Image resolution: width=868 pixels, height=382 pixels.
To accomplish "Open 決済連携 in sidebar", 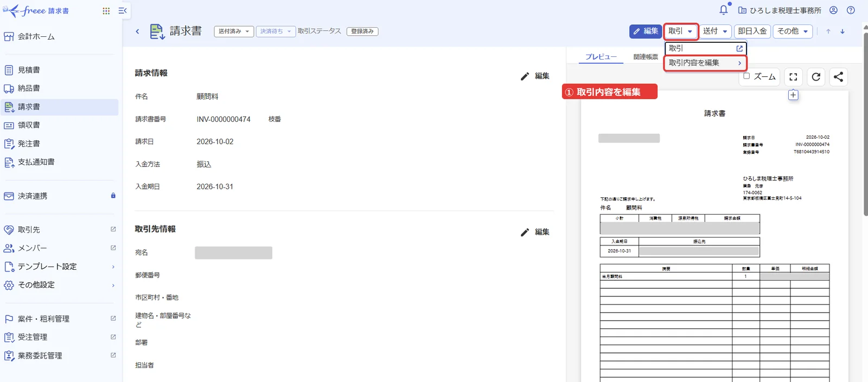I will [x=60, y=196].
